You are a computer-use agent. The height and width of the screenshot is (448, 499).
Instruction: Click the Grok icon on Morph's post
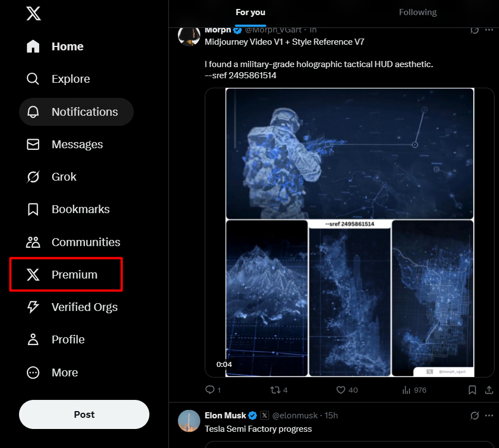pyautogui.click(x=474, y=30)
